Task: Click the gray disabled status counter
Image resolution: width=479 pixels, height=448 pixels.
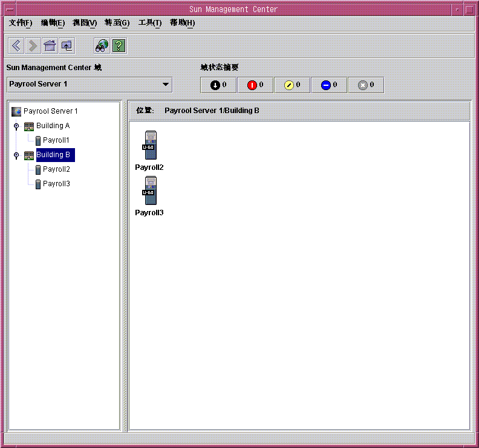Action: 366,85
